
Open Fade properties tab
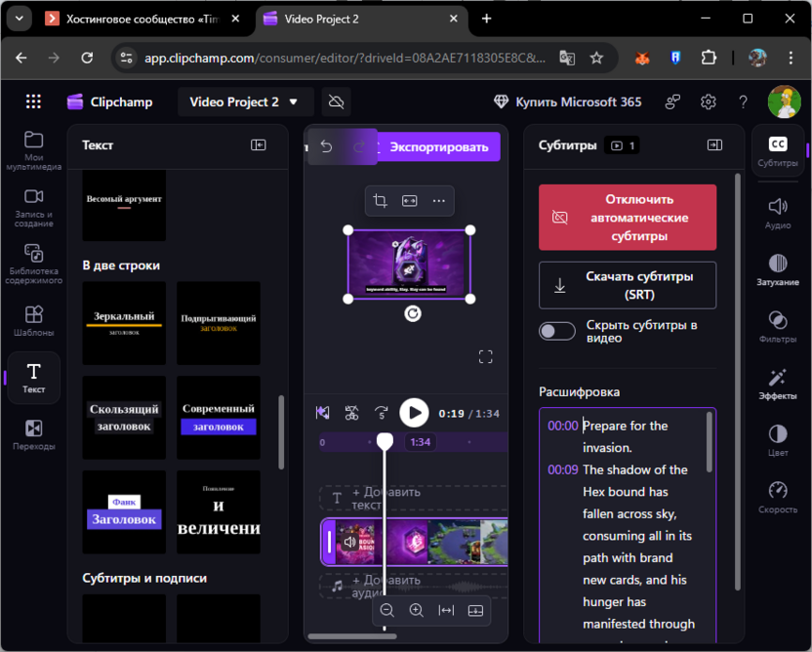click(778, 270)
